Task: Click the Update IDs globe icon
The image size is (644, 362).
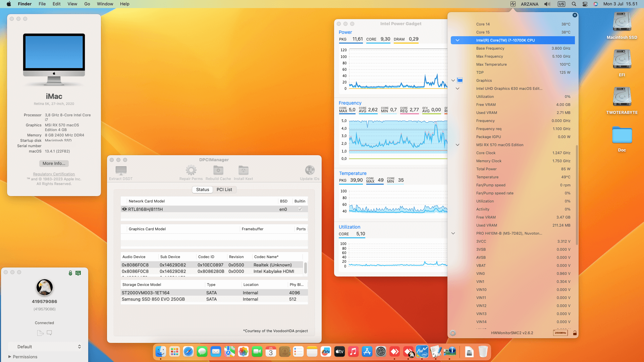Action: tap(310, 170)
